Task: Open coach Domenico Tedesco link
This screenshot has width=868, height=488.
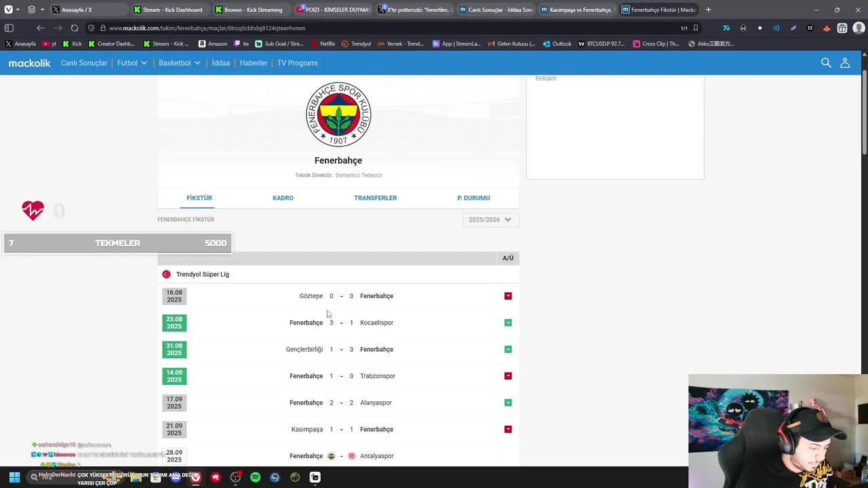Action: pos(359,175)
